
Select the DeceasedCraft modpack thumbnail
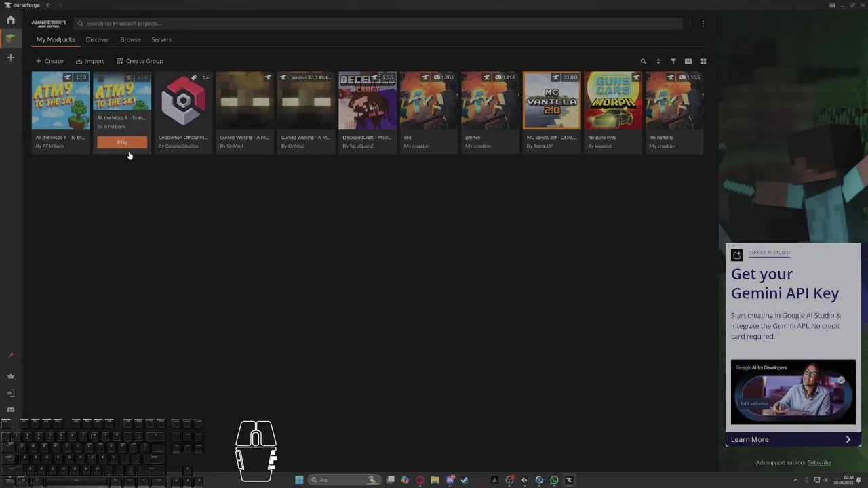tap(368, 100)
